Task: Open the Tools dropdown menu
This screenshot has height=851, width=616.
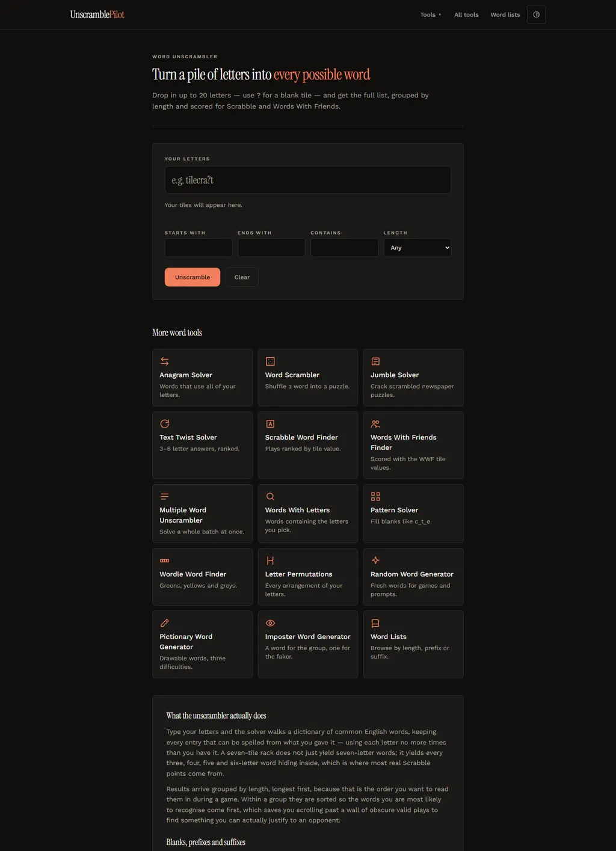Action: 431,14
